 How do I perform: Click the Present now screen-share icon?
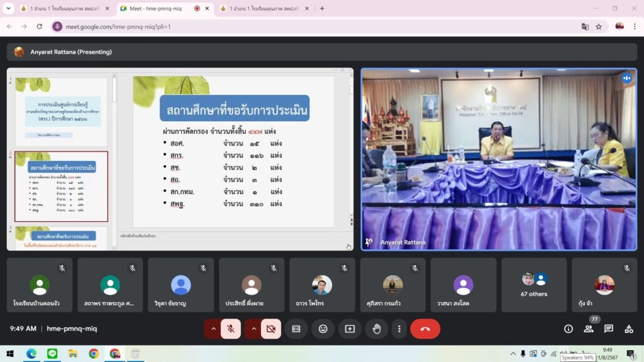pyautogui.click(x=350, y=329)
